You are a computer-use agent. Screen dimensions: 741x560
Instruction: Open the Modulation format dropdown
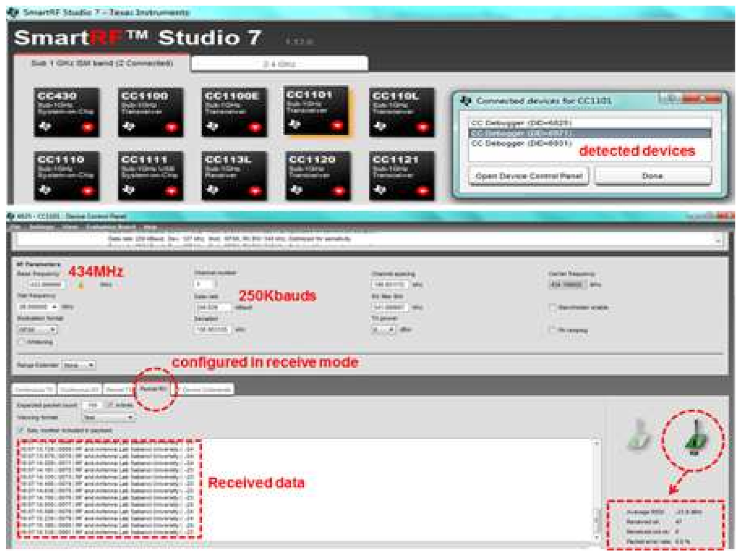[x=37, y=329]
